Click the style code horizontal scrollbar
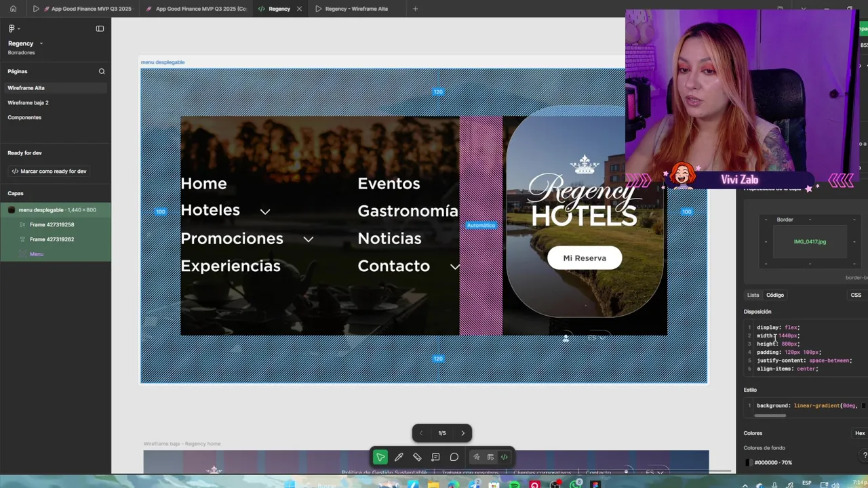Viewport: 868px width, 488px height. (770, 415)
